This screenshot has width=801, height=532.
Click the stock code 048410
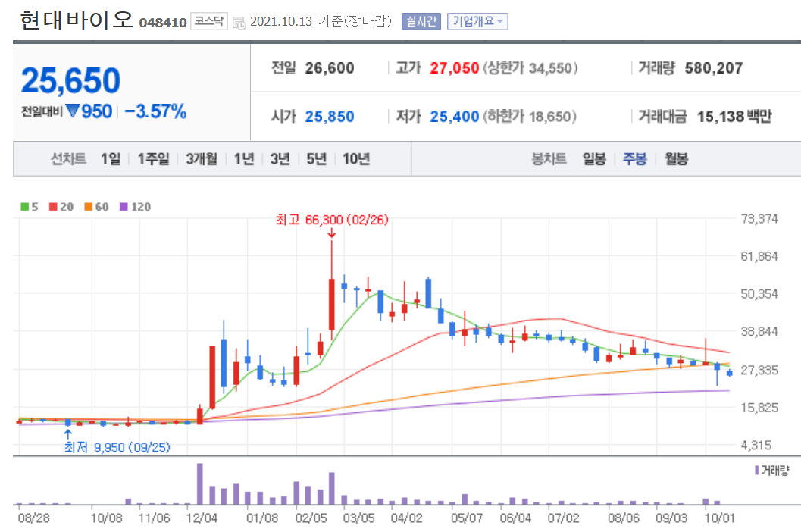163,23
